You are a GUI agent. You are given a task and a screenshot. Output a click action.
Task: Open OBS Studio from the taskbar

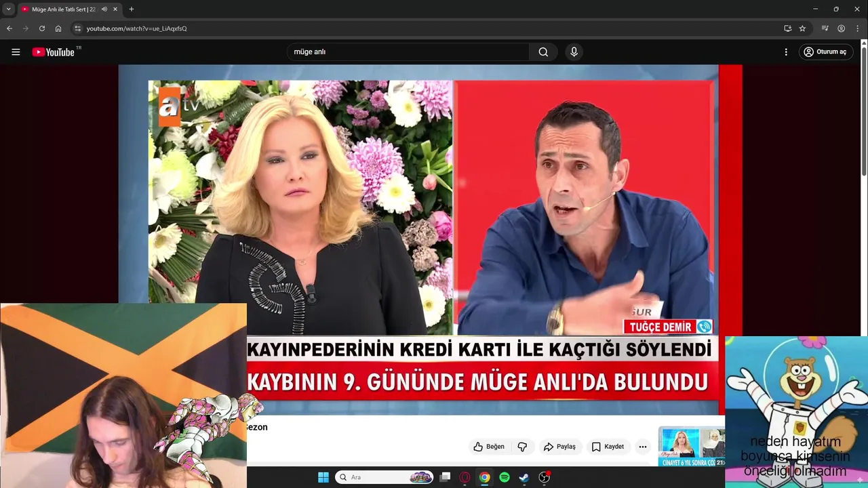544,477
